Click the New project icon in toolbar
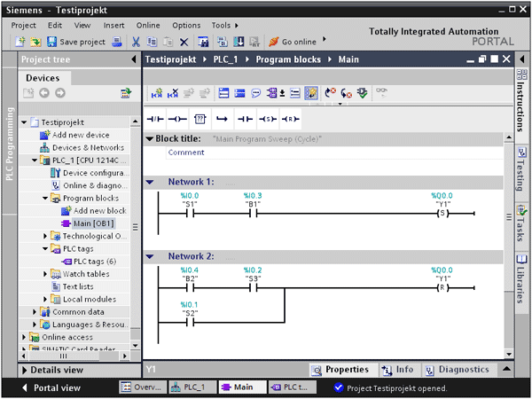Screen dimensions: 532x399 [20, 42]
